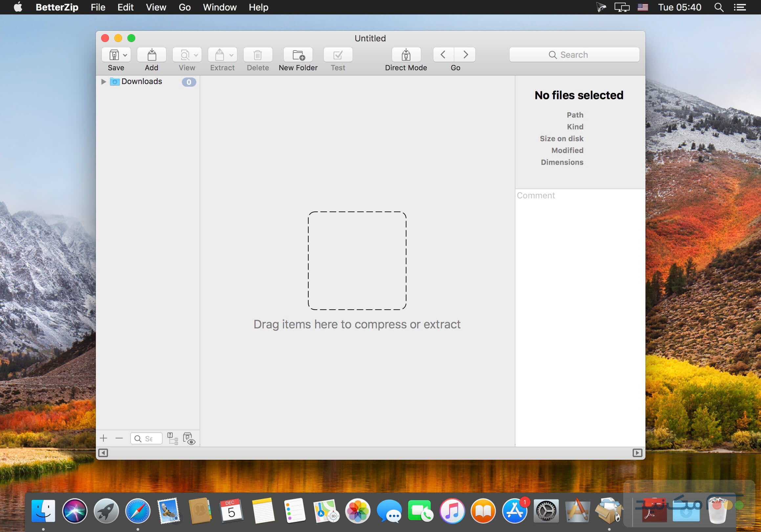Screen dimensions: 761x532
Task: Open the File menu
Action: [x=98, y=7]
